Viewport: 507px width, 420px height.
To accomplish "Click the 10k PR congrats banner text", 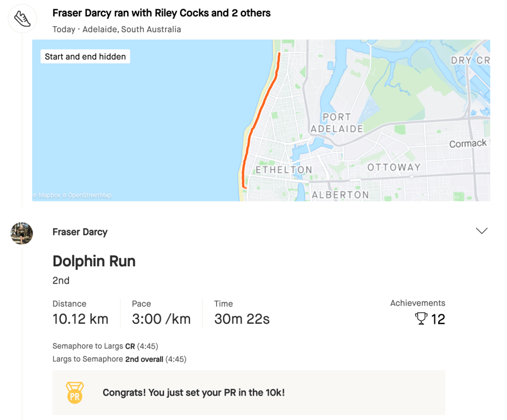I will tap(194, 393).
